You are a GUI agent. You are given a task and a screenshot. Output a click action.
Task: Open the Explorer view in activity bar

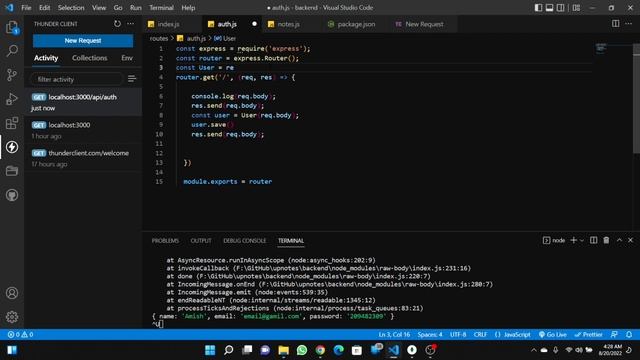tap(12, 28)
